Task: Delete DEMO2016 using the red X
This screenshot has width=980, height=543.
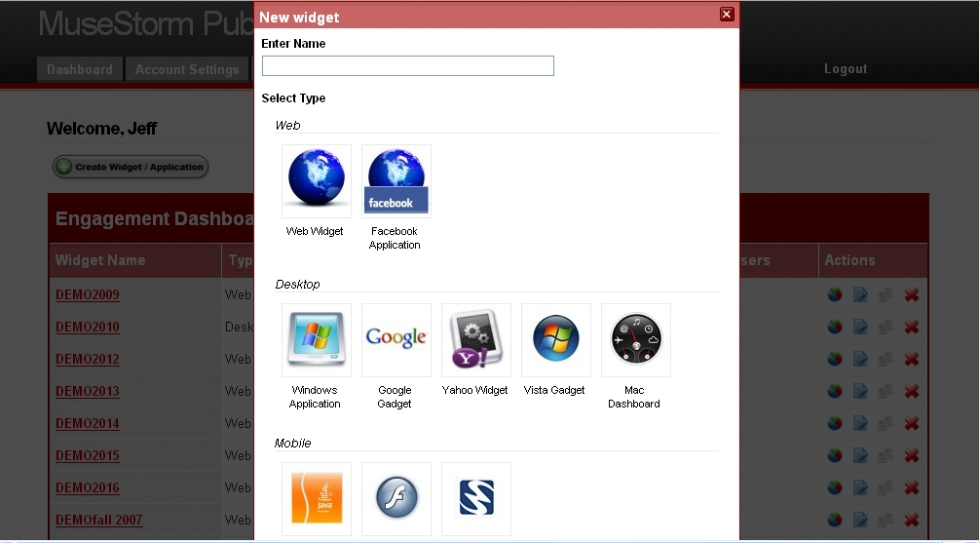Action: pos(912,488)
